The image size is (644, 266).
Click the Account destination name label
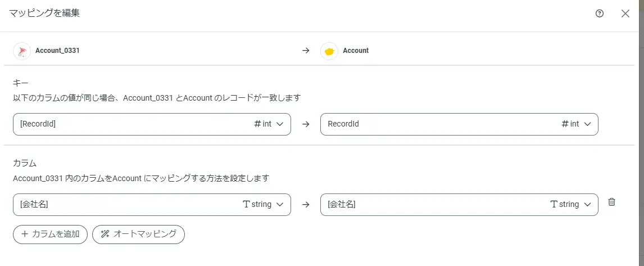pos(356,51)
